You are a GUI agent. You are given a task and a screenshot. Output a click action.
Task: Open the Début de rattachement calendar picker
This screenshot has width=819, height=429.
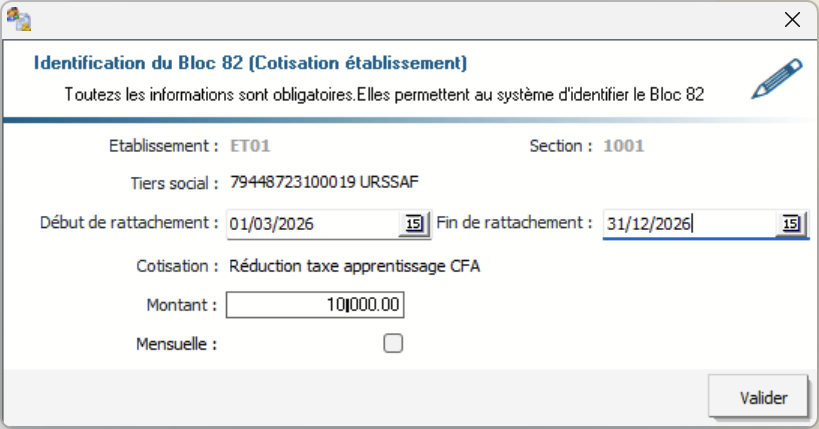click(413, 224)
